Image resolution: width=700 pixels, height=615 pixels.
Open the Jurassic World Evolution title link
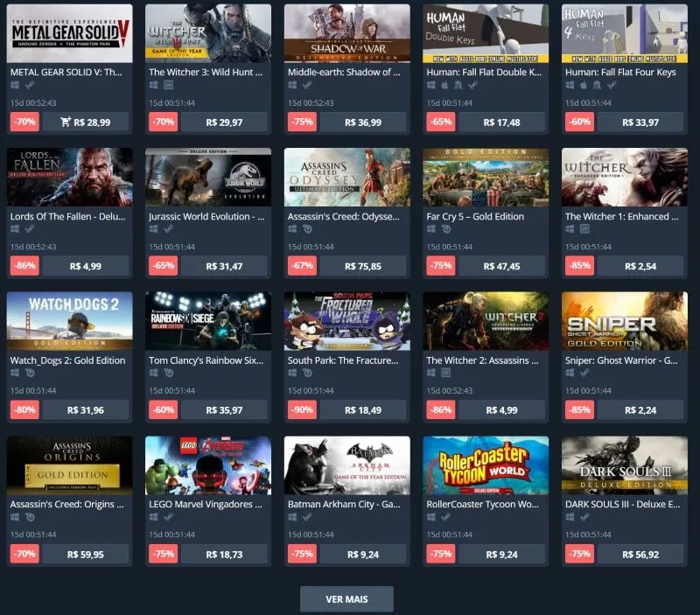pos(206,216)
